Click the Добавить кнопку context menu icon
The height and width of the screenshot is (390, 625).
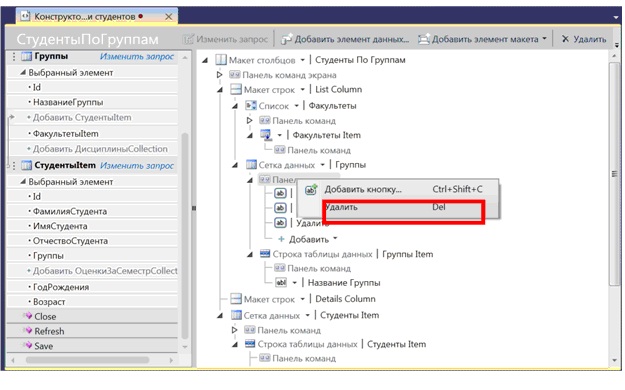[311, 189]
